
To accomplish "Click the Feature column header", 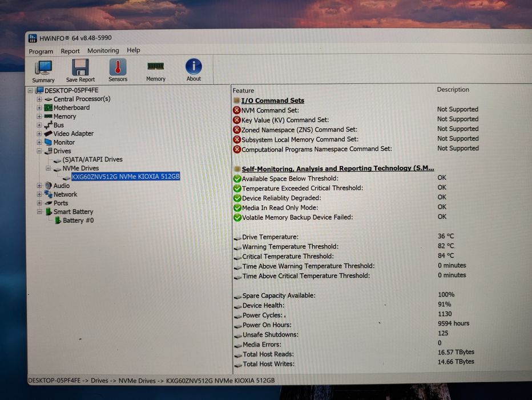I will [x=243, y=91].
